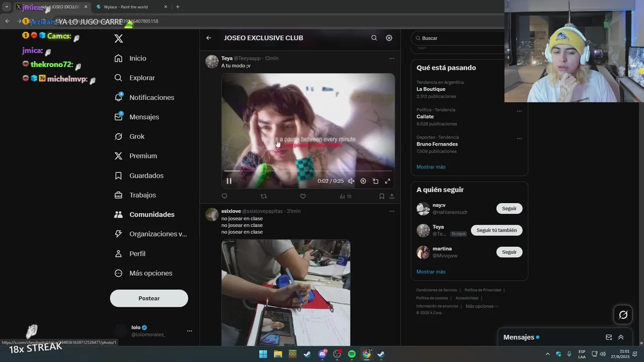Like Teya's post
This screenshot has width=644, height=362.
point(303,196)
